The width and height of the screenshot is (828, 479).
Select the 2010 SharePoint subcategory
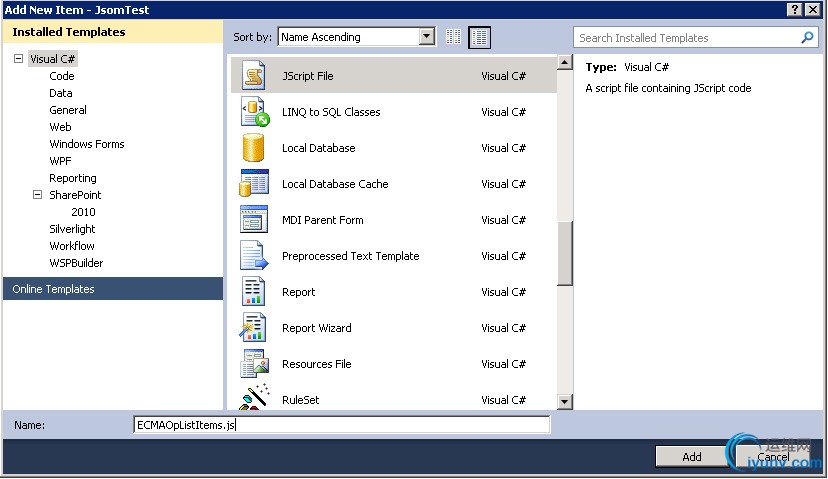(x=83, y=212)
